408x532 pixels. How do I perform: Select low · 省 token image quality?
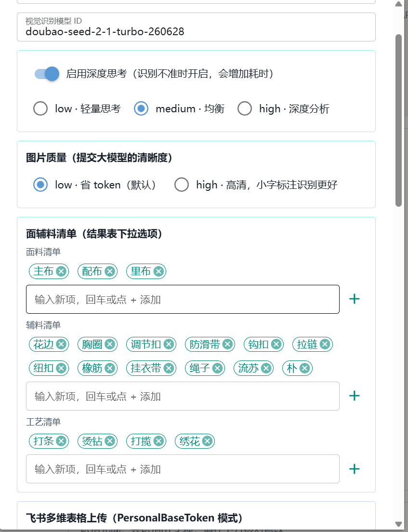pyautogui.click(x=40, y=185)
